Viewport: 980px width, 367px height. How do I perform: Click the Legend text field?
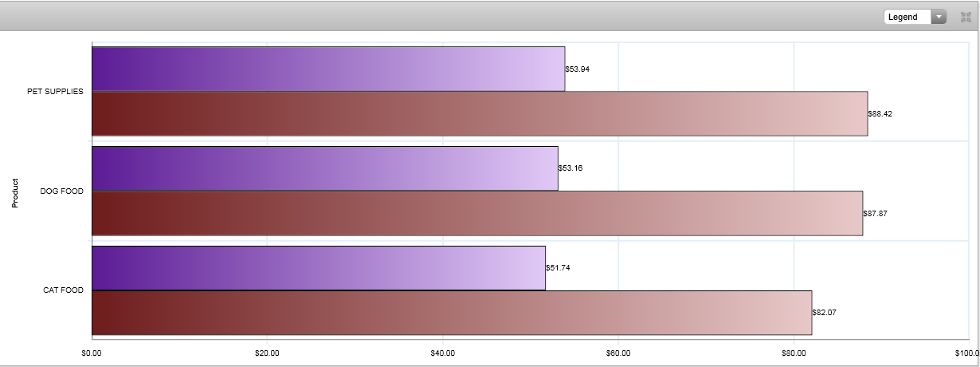click(x=907, y=17)
